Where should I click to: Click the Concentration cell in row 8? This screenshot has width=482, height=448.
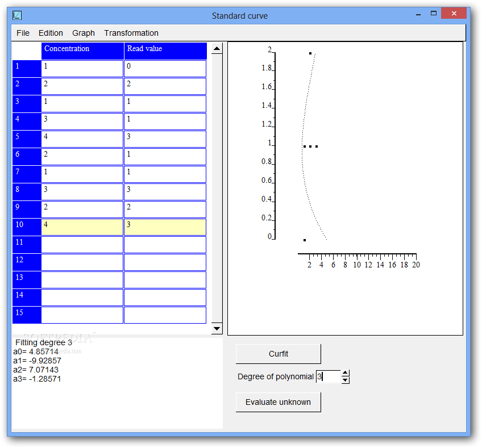pos(82,192)
